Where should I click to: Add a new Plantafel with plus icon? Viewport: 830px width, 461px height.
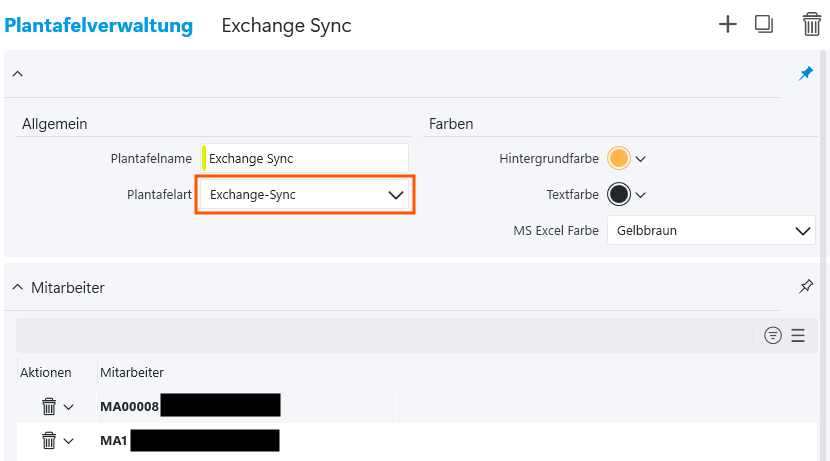(x=727, y=25)
